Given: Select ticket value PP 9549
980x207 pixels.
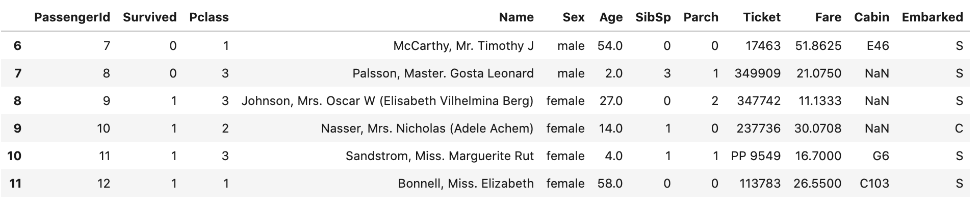Looking at the screenshot, I should (756, 156).
